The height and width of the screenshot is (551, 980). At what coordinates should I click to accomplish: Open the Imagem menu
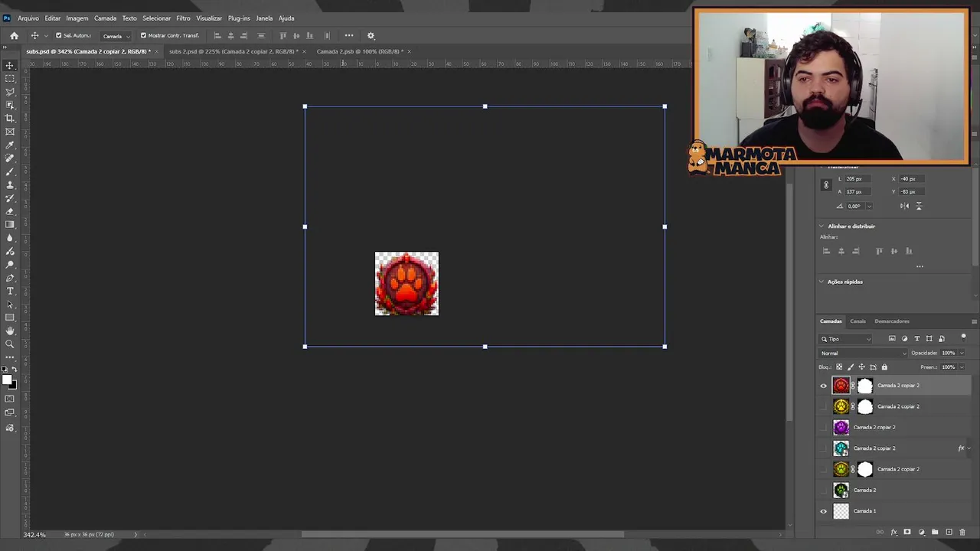(x=77, y=18)
